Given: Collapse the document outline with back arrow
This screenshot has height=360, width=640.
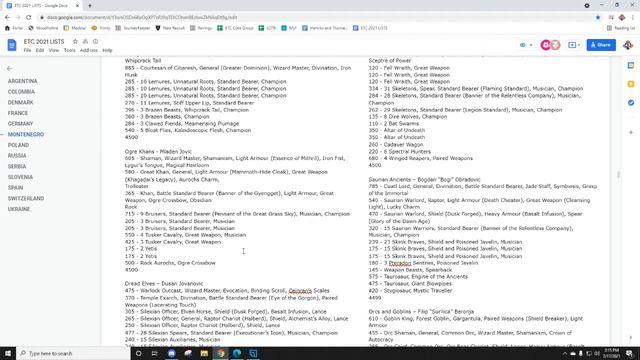Looking at the screenshot, I should [x=9, y=69].
